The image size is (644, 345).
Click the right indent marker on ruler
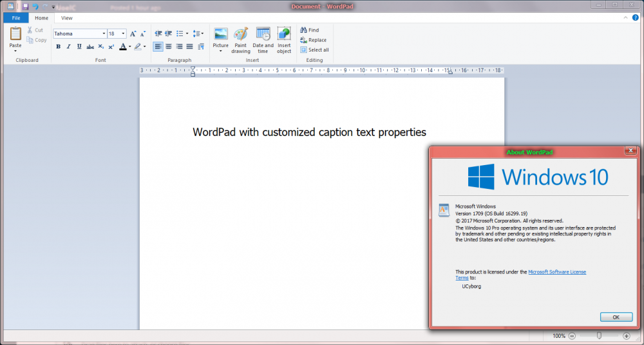[x=451, y=72]
